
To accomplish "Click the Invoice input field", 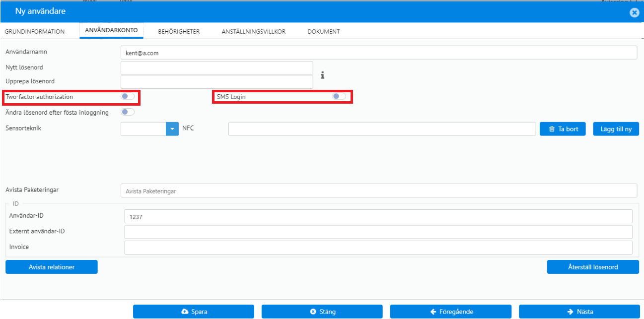I will pos(378,248).
